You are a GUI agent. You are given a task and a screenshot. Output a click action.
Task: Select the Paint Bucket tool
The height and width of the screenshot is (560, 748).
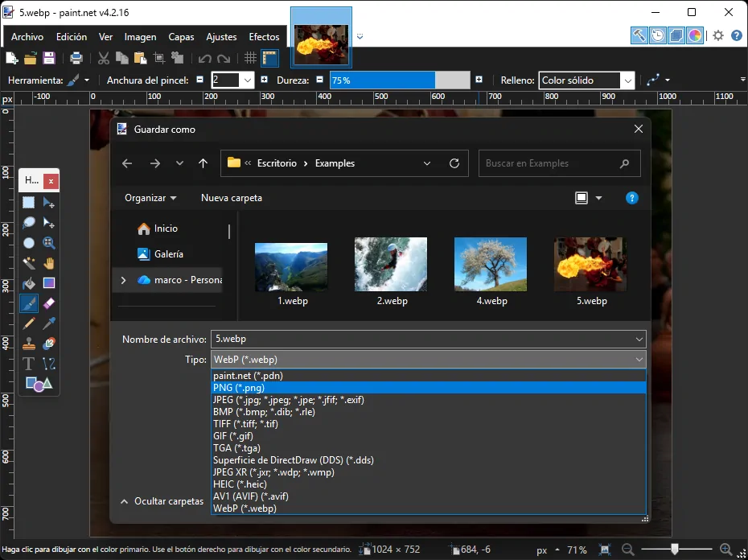click(28, 283)
